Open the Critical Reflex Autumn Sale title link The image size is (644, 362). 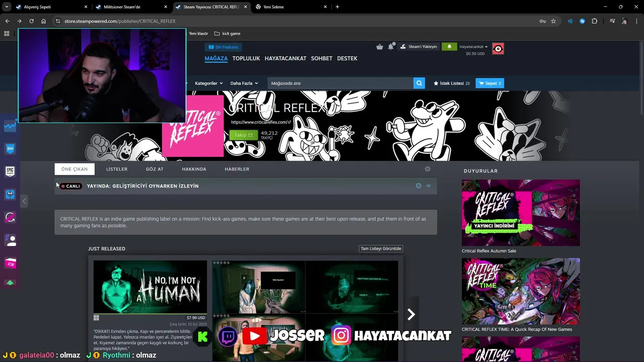[x=489, y=251]
